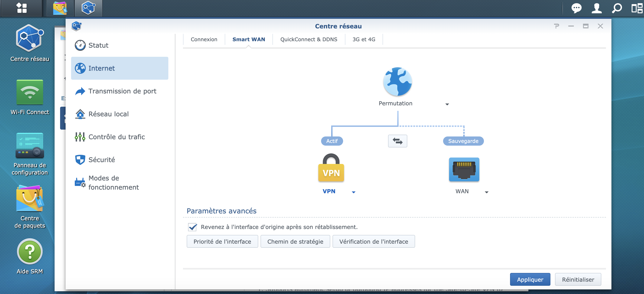The image size is (644, 294).
Task: Open Chemin de stratégie settings
Action: [x=295, y=241]
